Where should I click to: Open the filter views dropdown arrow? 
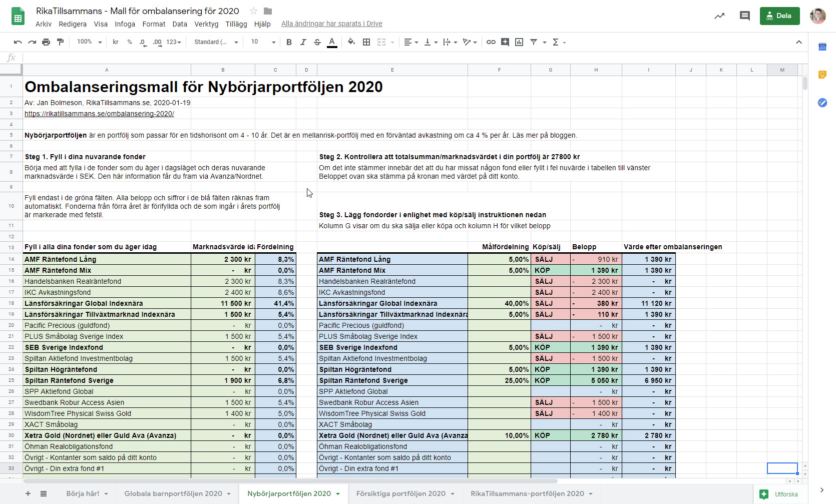coord(545,42)
